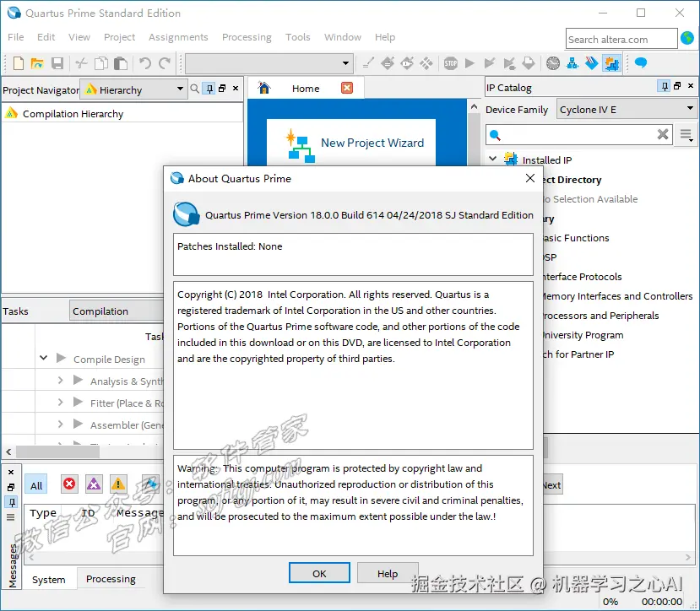Click the Redo arrow icon
The image size is (700, 611).
click(165, 63)
